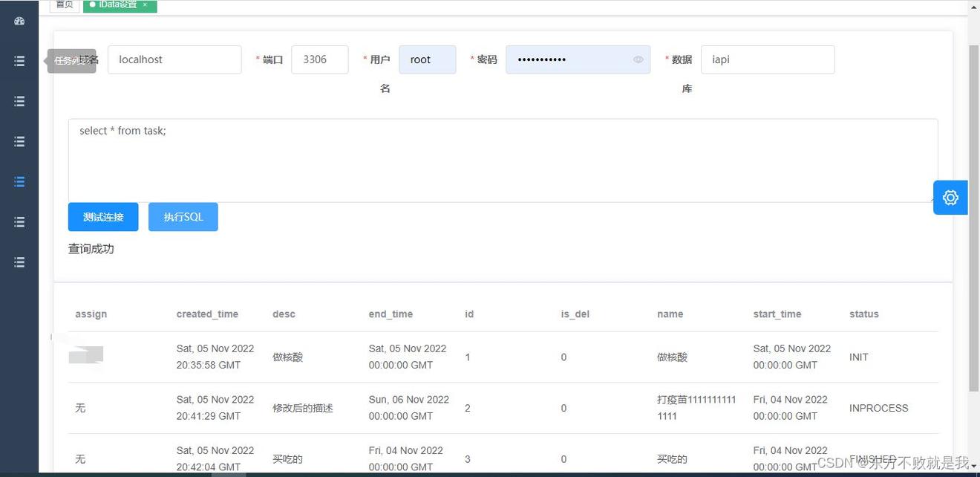The image size is (980, 477).
Task: Click the vertical page scrollbar thumb
Action: click(974, 215)
